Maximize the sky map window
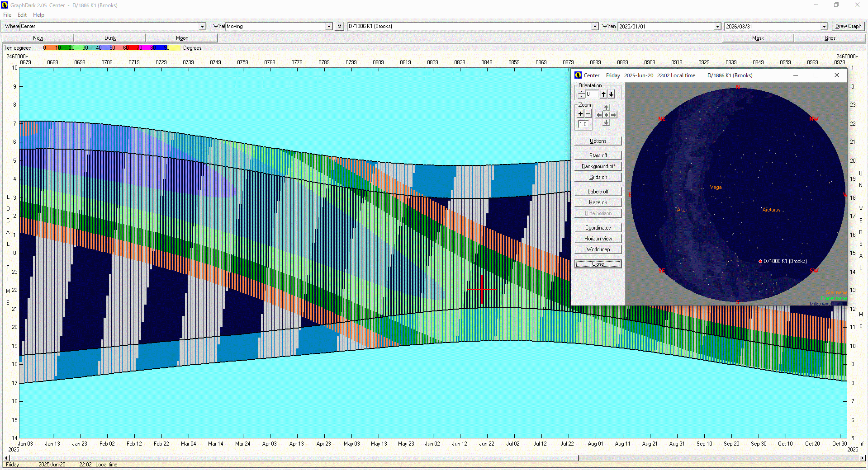 point(816,75)
